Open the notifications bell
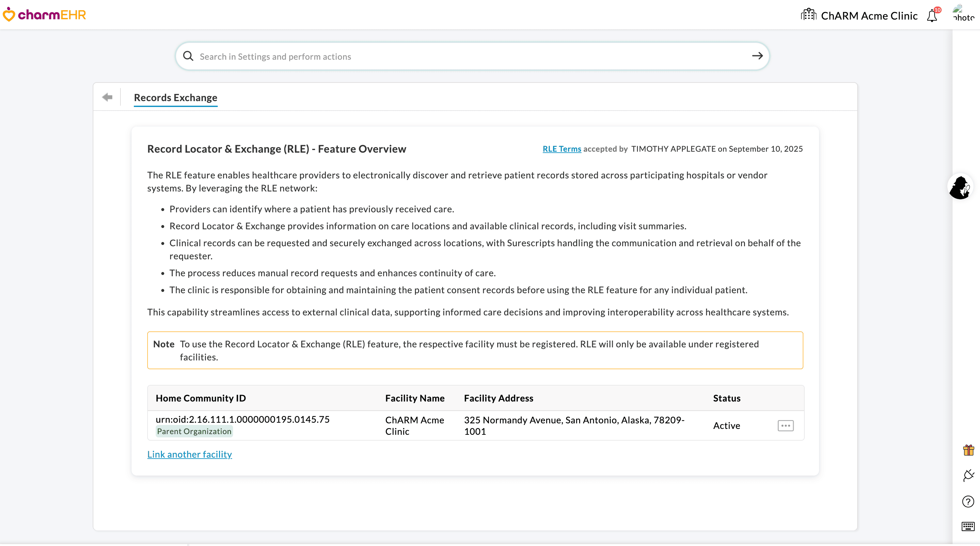Viewport: 980px width, 546px height. [932, 16]
